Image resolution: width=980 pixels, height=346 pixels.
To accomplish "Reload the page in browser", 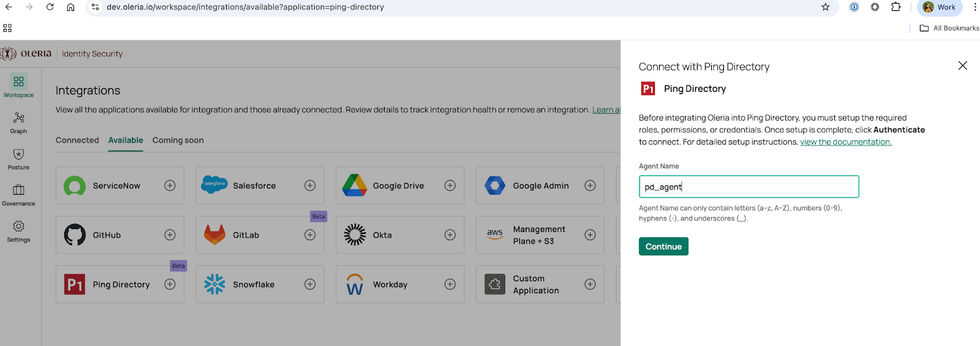I will point(50,7).
